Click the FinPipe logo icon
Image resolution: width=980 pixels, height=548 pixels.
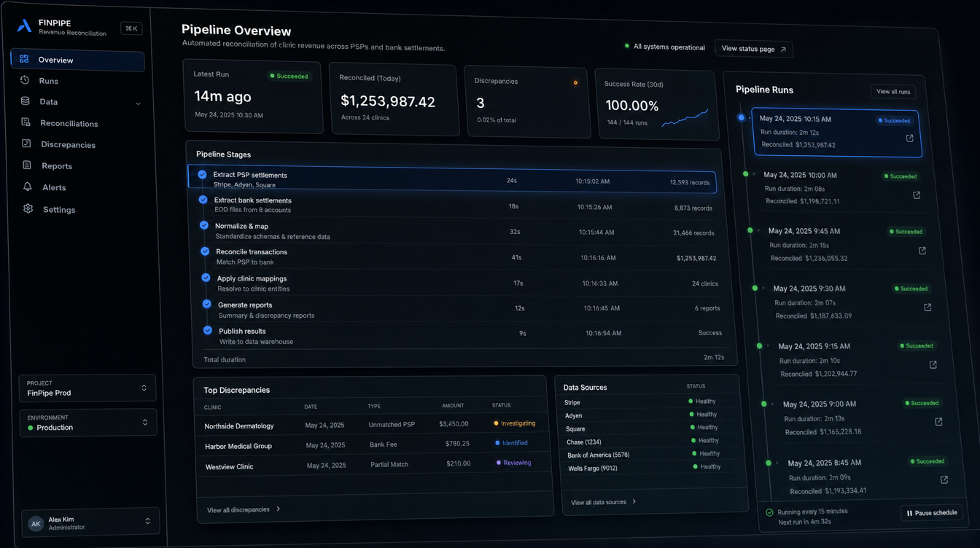click(x=25, y=26)
